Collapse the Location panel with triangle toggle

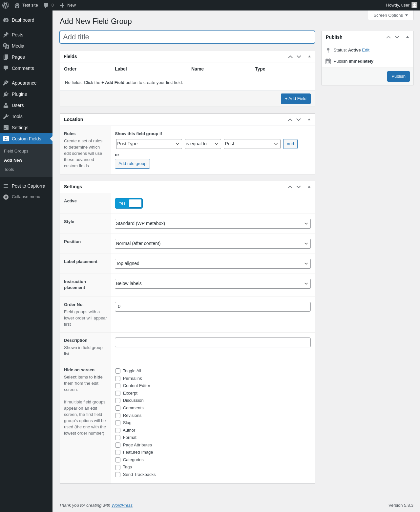point(309,120)
